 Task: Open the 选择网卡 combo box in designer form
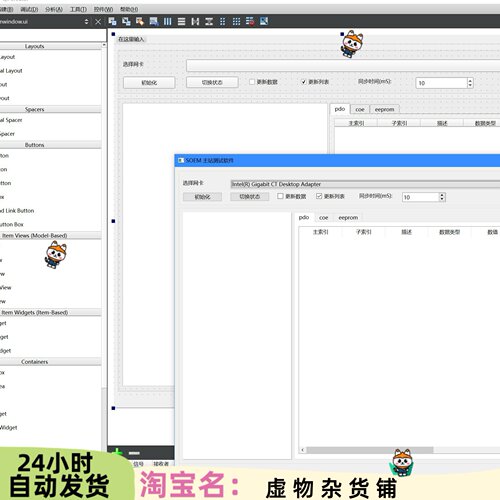click(343, 65)
